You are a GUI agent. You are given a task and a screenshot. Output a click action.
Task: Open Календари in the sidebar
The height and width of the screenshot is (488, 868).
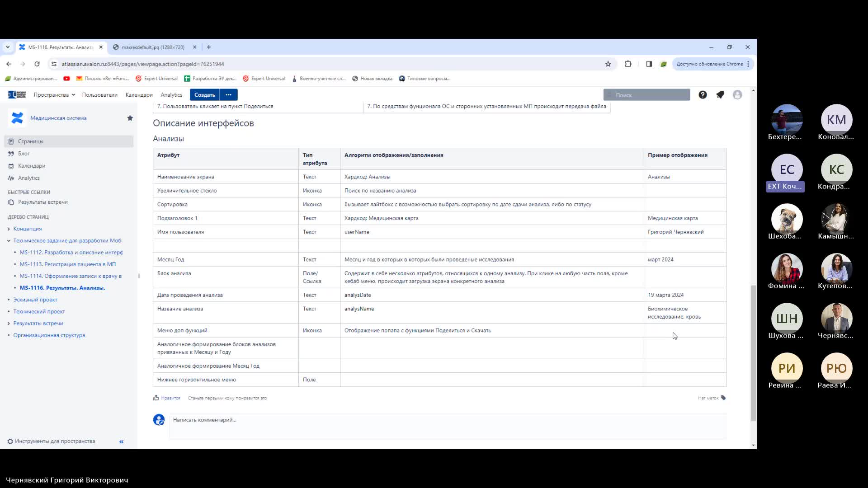[x=31, y=165]
